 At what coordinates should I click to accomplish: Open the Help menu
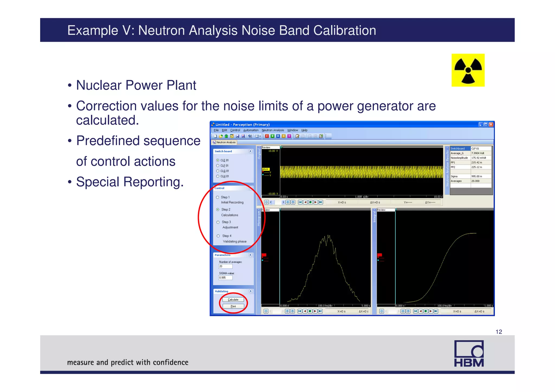(x=304, y=130)
